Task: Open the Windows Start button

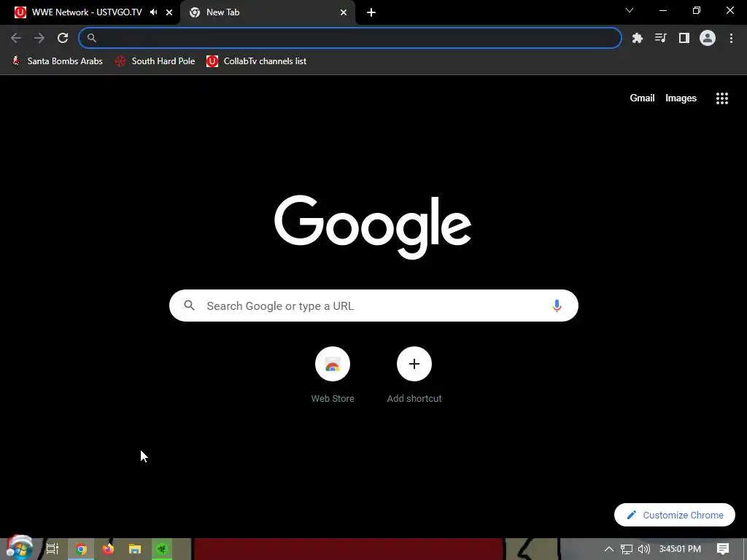Action: click(19, 548)
